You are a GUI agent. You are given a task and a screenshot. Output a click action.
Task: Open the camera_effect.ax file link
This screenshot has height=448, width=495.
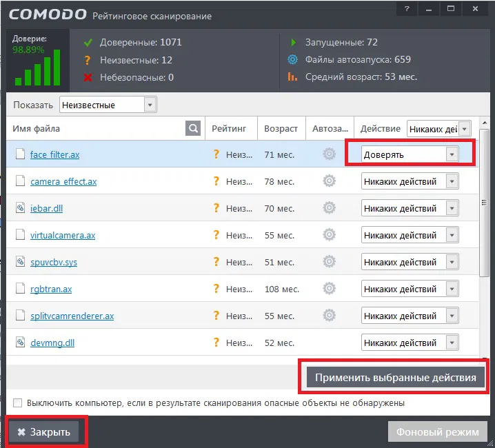tap(63, 181)
